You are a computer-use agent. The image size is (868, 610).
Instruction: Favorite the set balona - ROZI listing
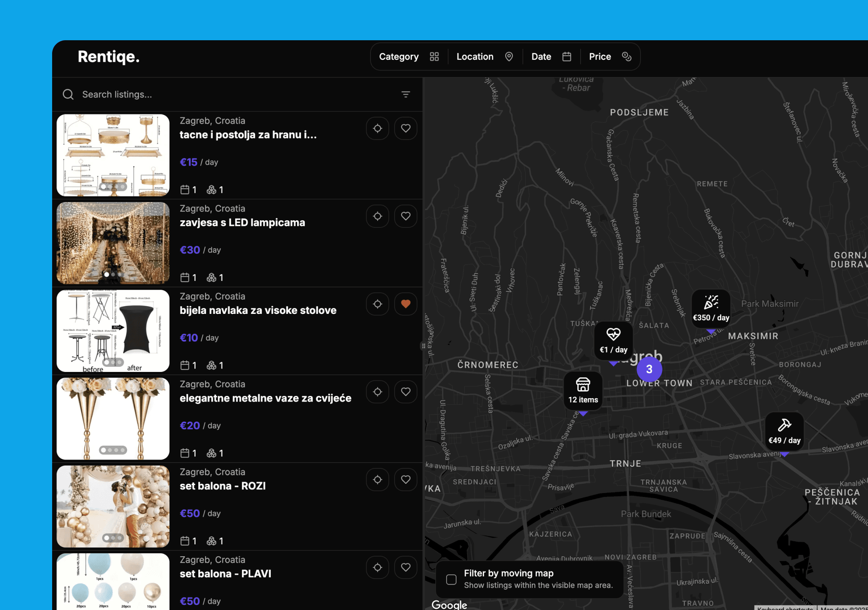click(406, 480)
